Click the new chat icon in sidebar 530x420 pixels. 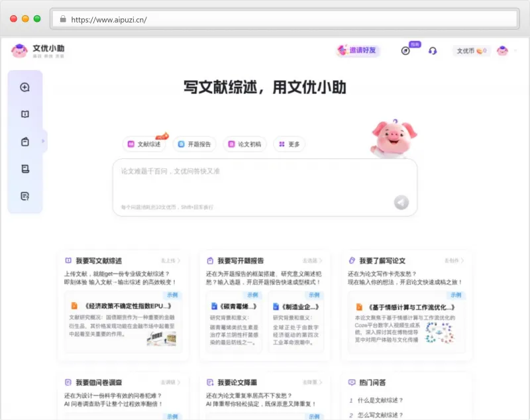pyautogui.click(x=25, y=87)
